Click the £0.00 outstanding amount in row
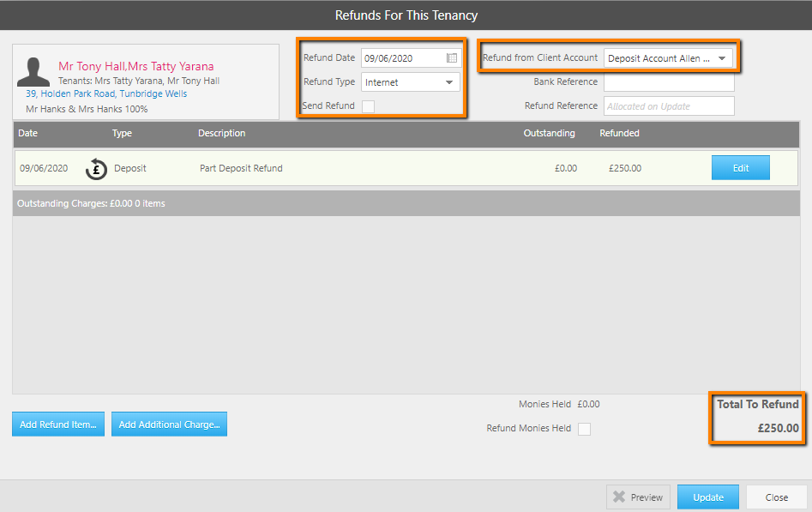 [x=566, y=168]
